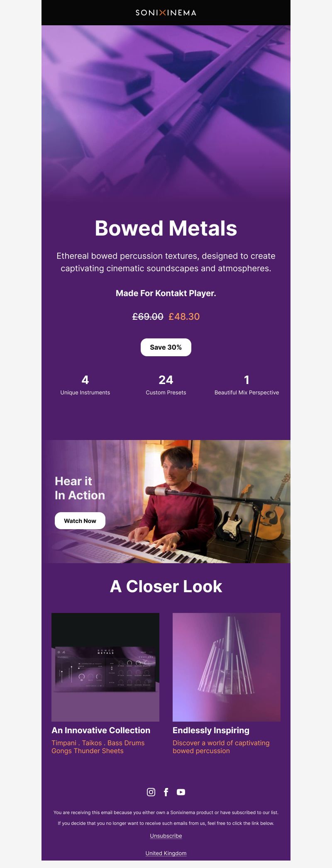Image resolution: width=332 pixels, height=868 pixels.
Task: Click the Bowed Metals title
Action: [x=166, y=228]
